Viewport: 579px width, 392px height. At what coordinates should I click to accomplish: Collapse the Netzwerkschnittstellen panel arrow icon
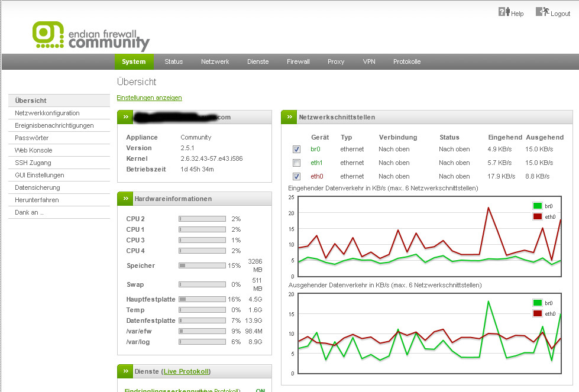(x=289, y=117)
